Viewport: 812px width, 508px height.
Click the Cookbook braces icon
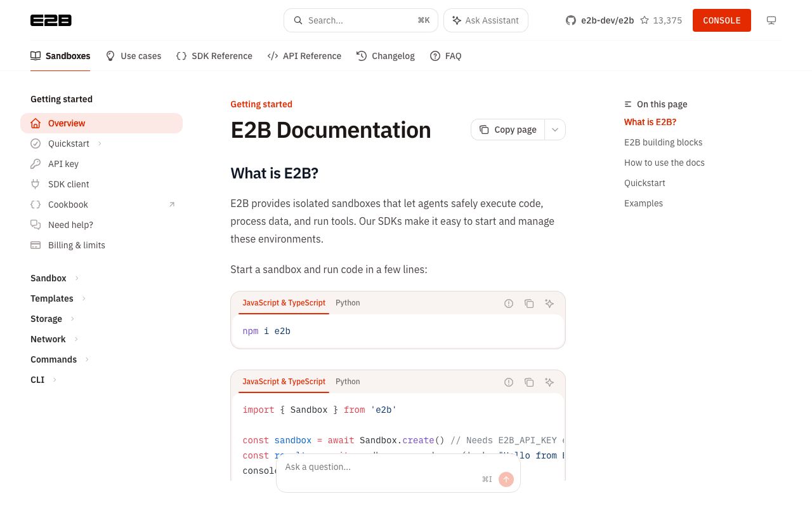36,204
